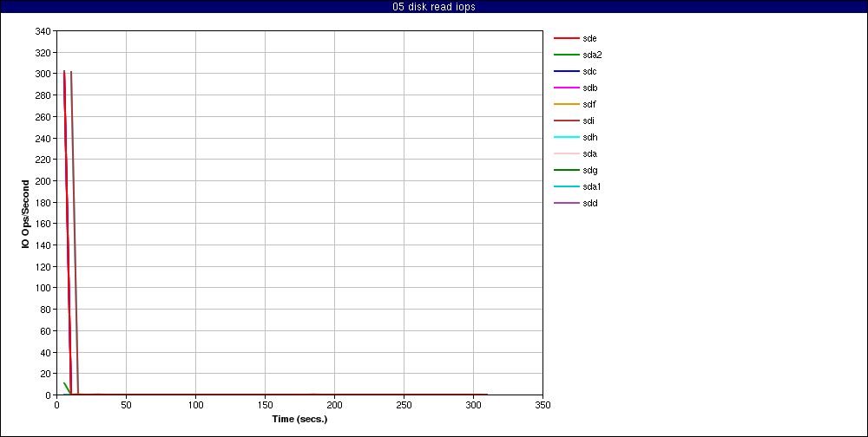Click the red sde legend color line
The height and width of the screenshot is (437, 868).
(x=566, y=39)
